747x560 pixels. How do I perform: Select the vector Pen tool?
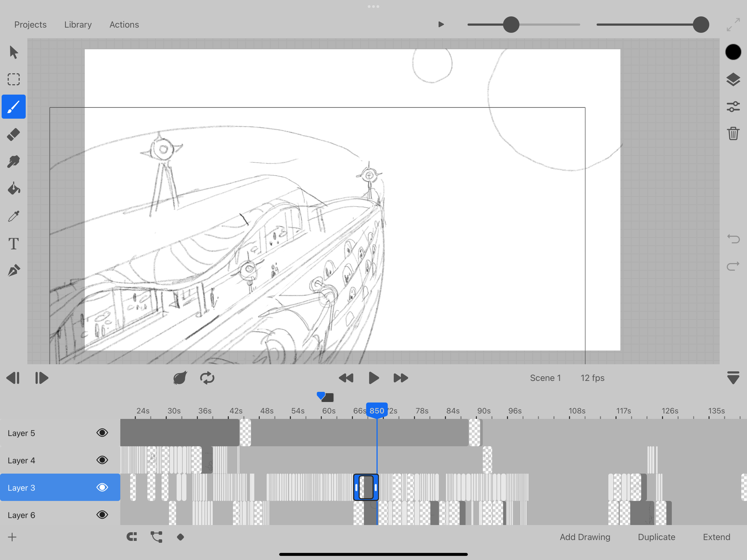coord(13,270)
